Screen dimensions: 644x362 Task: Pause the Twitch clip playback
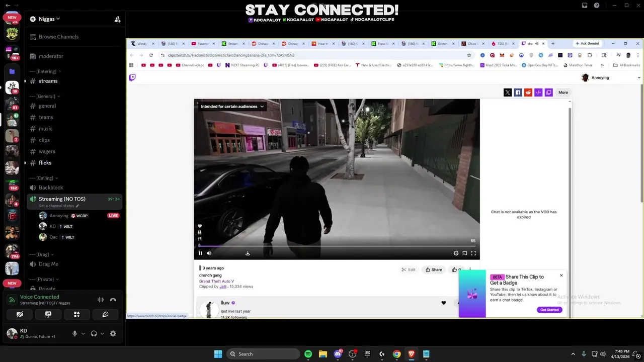[x=200, y=253]
